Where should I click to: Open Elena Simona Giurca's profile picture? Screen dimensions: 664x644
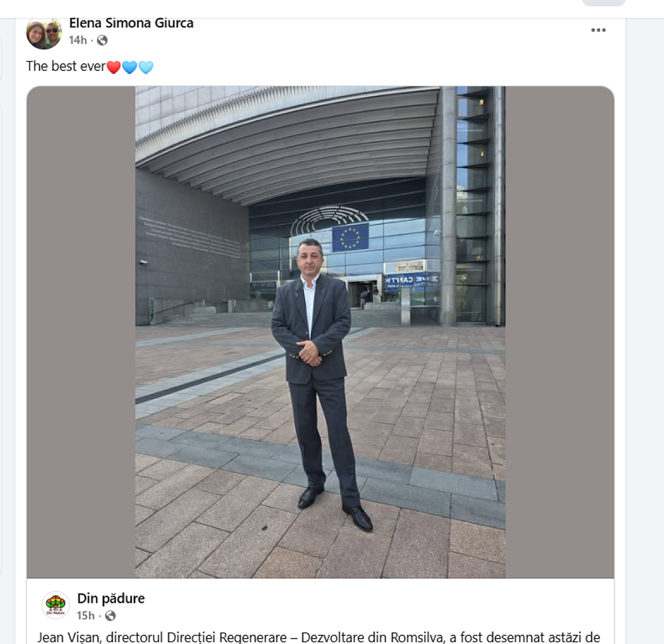(44, 33)
